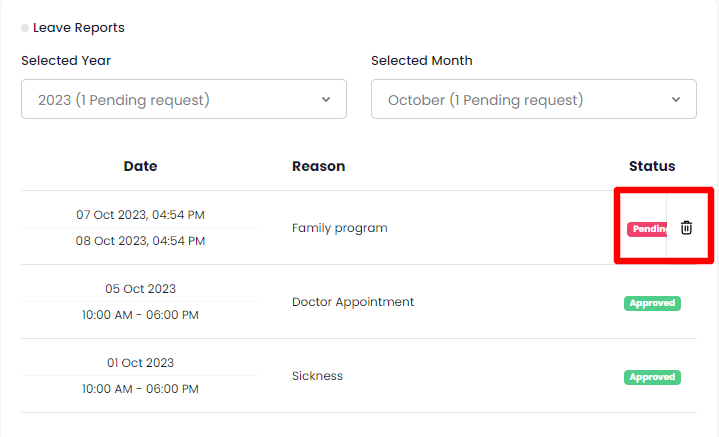
Task: Open the Selected Year dropdown
Action: tap(183, 100)
